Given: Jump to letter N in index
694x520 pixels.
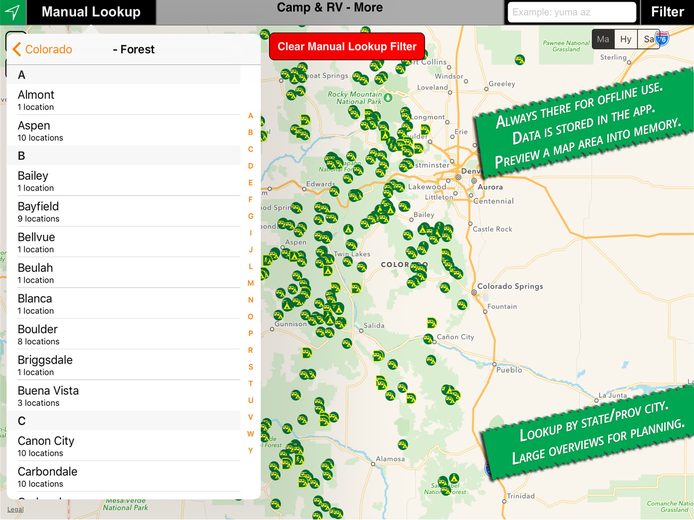Looking at the screenshot, I should pyautogui.click(x=251, y=300).
